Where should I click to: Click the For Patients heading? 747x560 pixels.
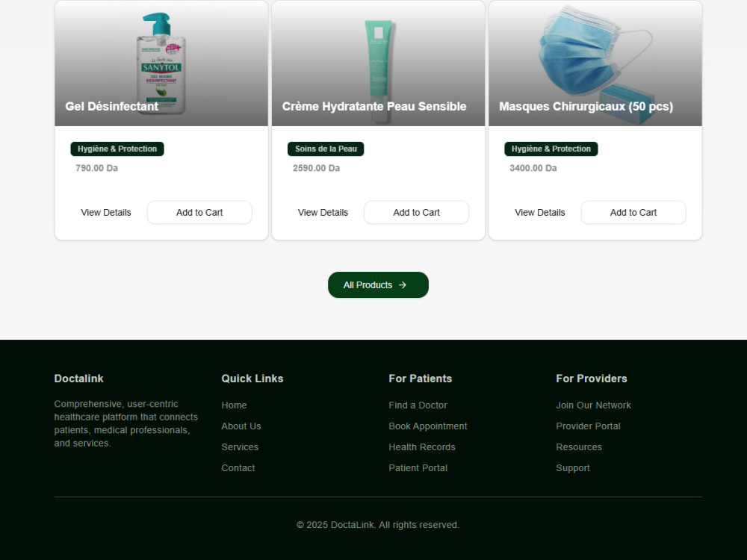pyautogui.click(x=420, y=379)
